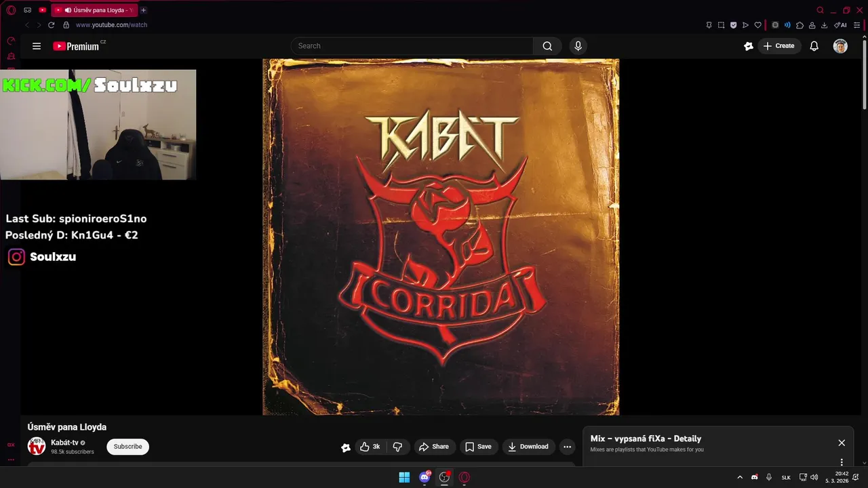Open the YouTube hamburger guide menu
The image size is (868, 488).
pyautogui.click(x=37, y=46)
